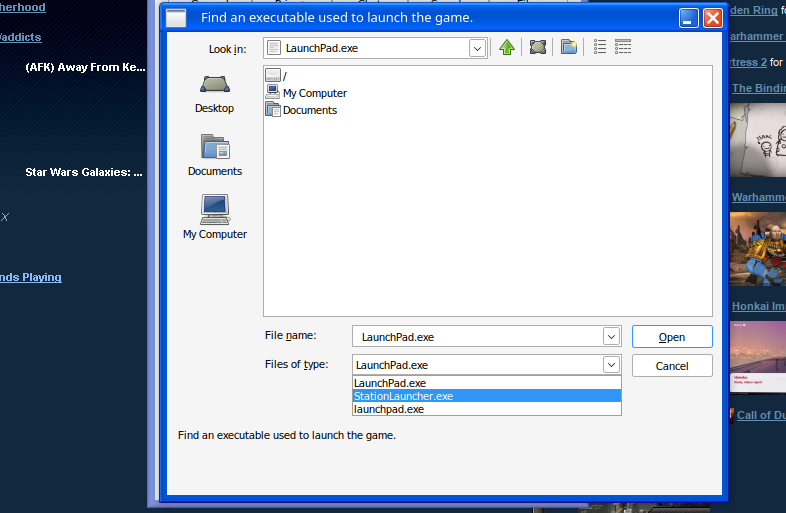Click the sketch drawing game thumbnail
This screenshot has width=786, height=513.
click(x=758, y=140)
